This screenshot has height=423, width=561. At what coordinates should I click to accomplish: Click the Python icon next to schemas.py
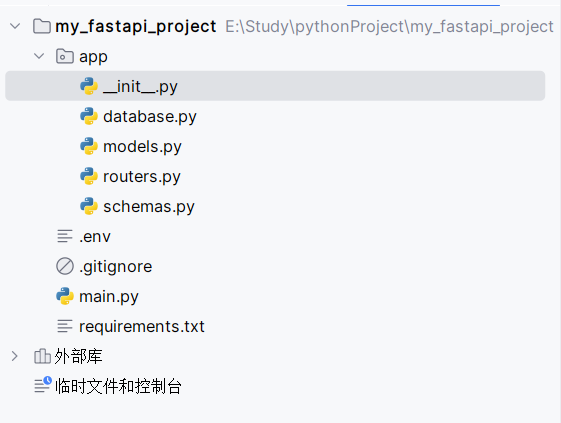(89, 206)
